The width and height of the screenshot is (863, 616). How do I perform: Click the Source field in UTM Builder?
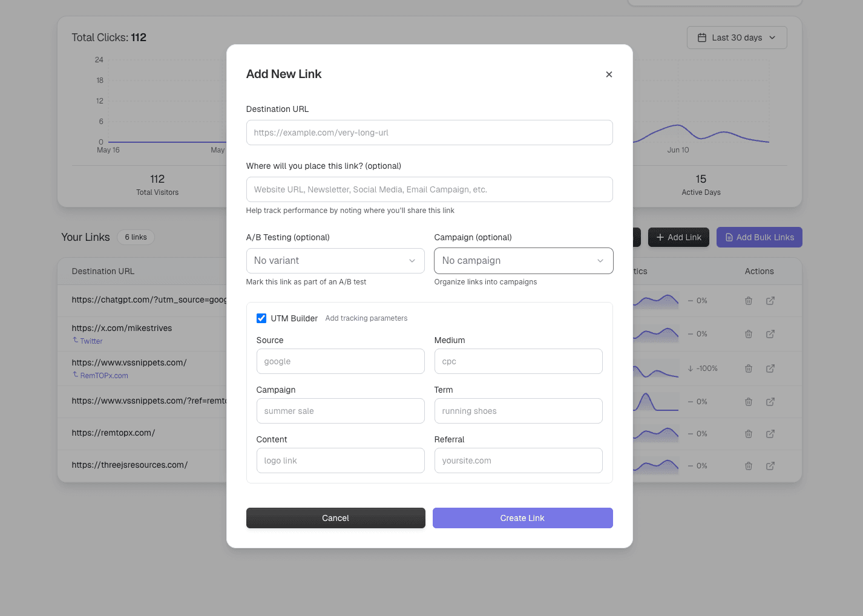click(340, 361)
